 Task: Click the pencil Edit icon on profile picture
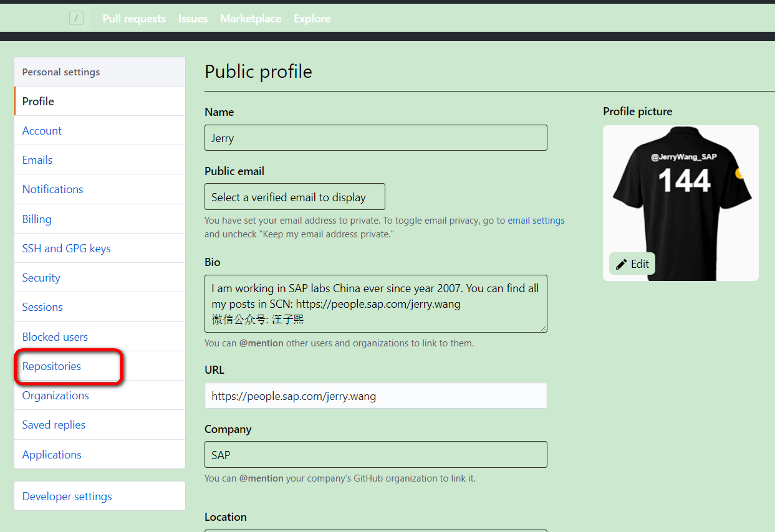click(622, 264)
